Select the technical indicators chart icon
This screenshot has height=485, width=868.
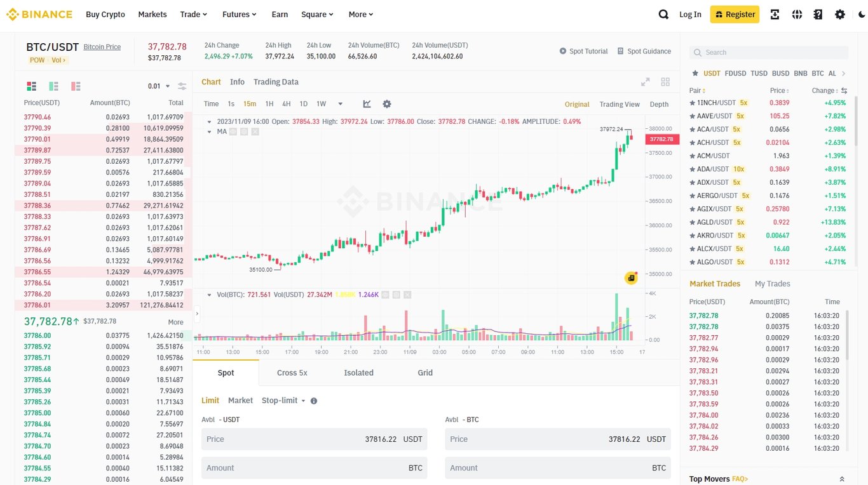[x=367, y=104]
